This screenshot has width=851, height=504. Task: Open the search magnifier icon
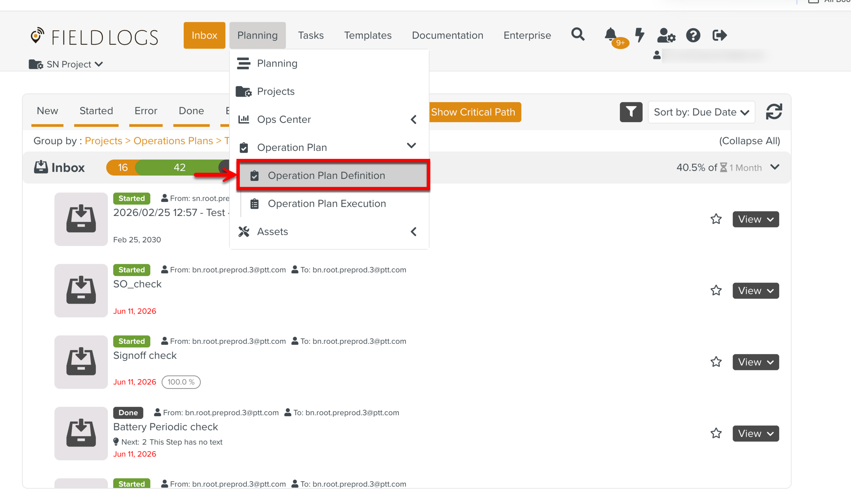pyautogui.click(x=578, y=35)
